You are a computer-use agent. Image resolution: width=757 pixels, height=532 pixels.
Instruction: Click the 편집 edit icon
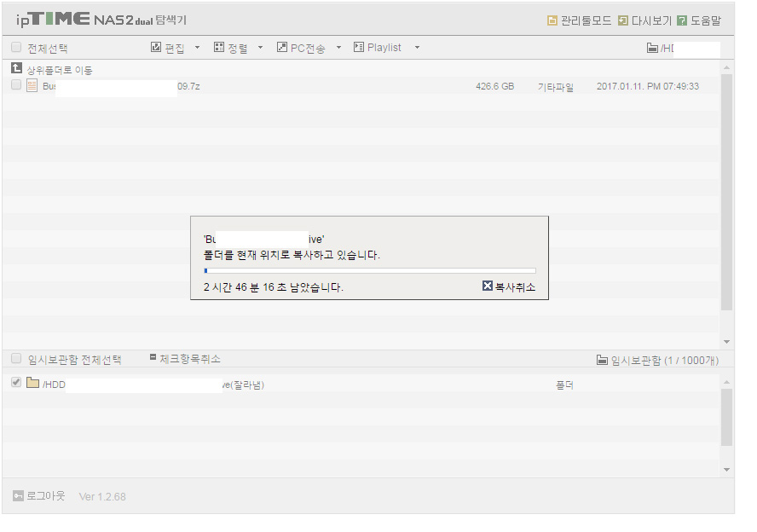click(x=155, y=47)
